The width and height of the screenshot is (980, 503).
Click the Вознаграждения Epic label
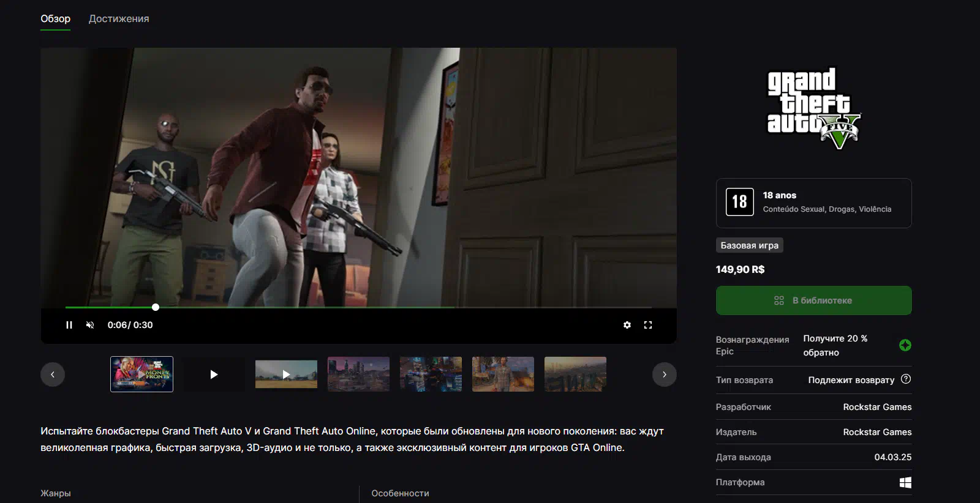coord(752,345)
